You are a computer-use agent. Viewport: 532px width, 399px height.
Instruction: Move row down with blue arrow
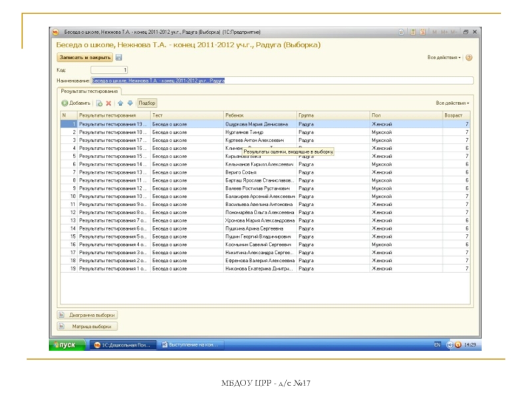(130, 103)
